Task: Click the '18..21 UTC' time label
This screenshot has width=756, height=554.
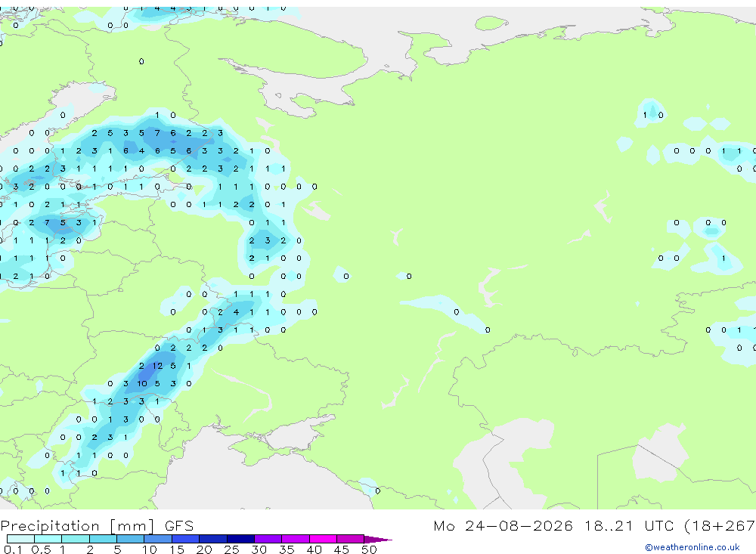Action: tap(629, 525)
